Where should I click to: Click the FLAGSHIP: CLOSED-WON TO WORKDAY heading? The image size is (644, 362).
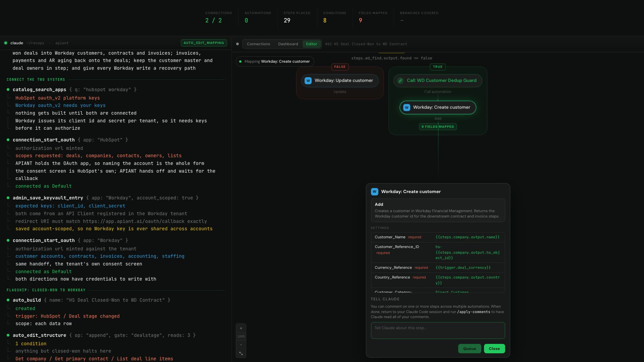46,290
